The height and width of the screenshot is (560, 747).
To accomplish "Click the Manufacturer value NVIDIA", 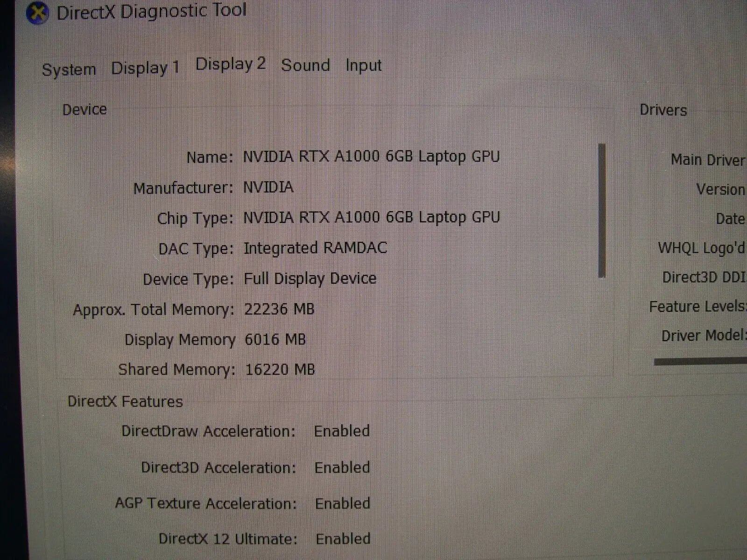I will click(x=268, y=187).
